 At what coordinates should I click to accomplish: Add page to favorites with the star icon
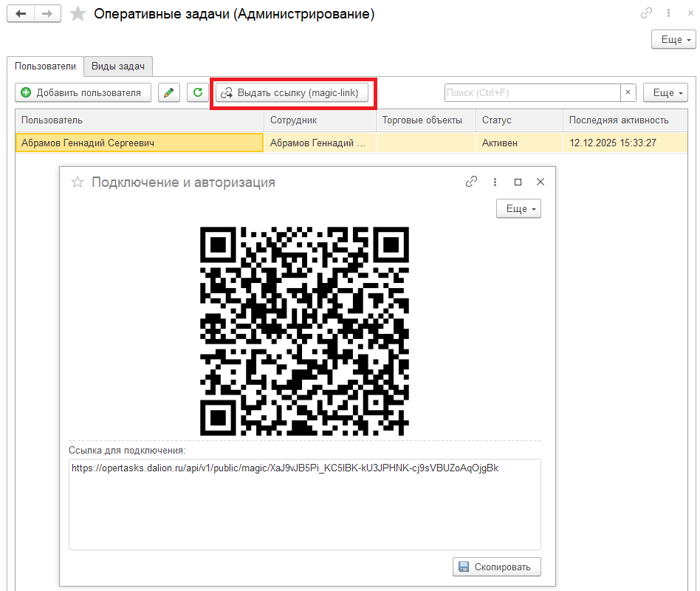tap(78, 14)
